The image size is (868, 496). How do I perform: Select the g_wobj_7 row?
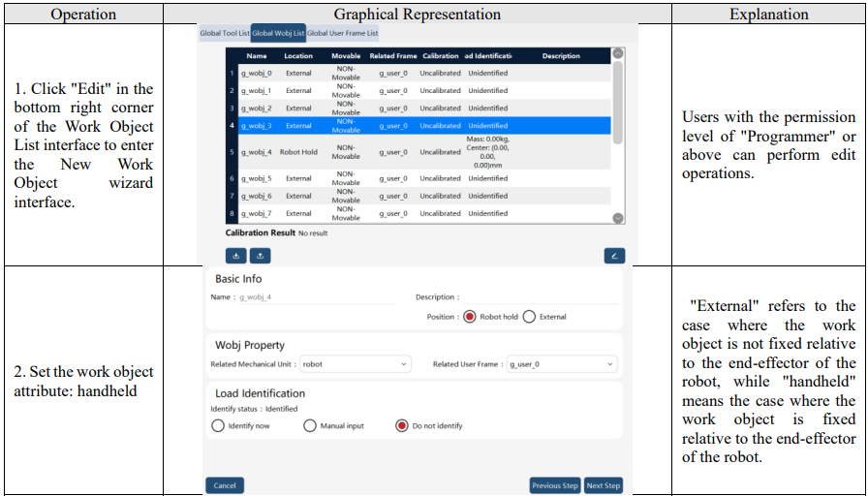click(x=419, y=213)
